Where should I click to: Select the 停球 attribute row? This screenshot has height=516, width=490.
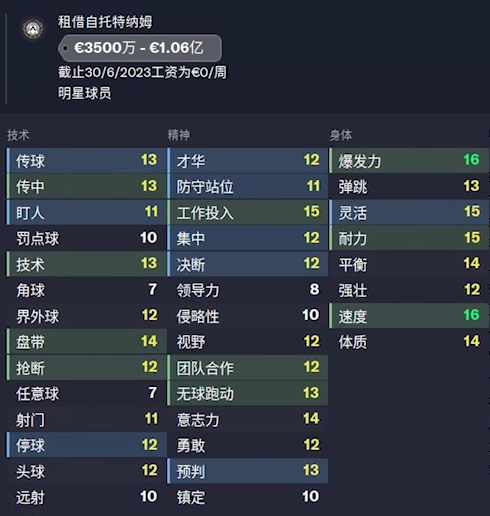point(86,445)
